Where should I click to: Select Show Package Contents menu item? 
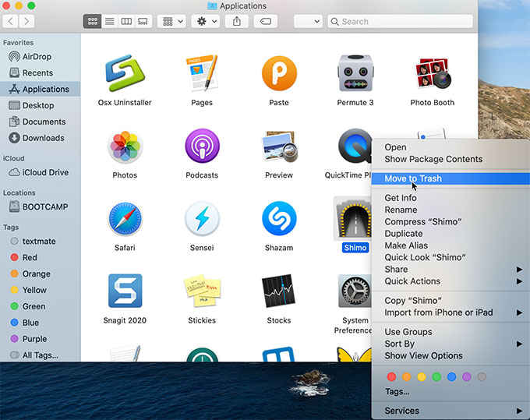(x=433, y=159)
